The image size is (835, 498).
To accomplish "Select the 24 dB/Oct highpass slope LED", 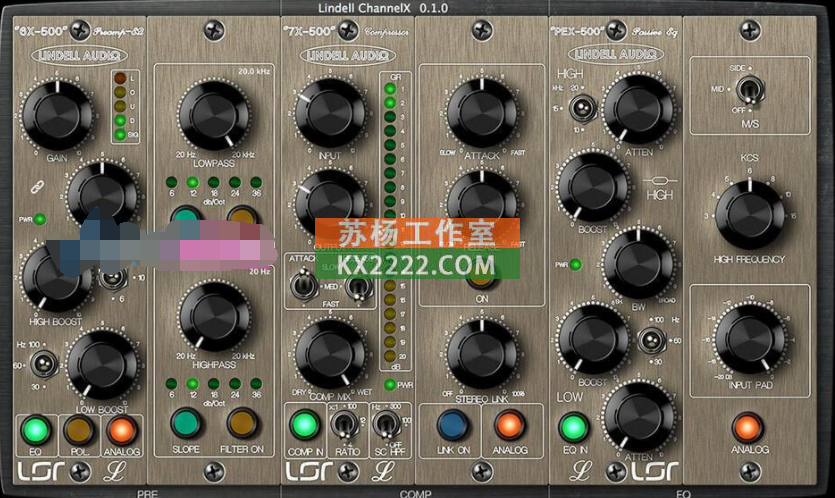I will pyautogui.click(x=235, y=383).
